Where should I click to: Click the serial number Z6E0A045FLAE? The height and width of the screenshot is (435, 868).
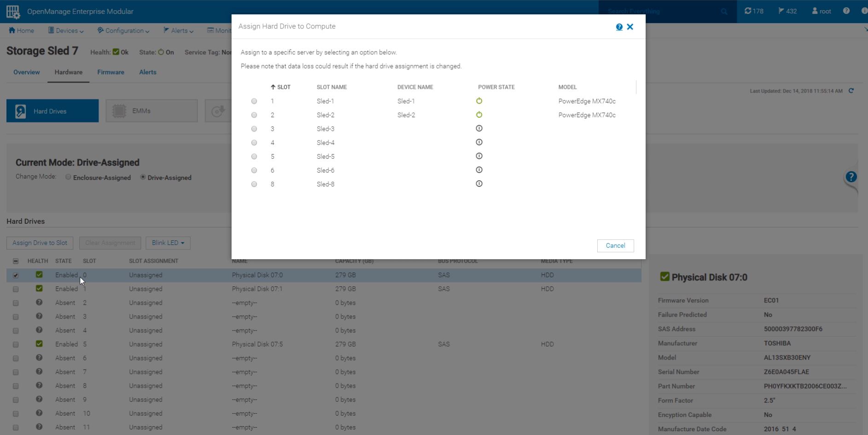tap(786, 372)
